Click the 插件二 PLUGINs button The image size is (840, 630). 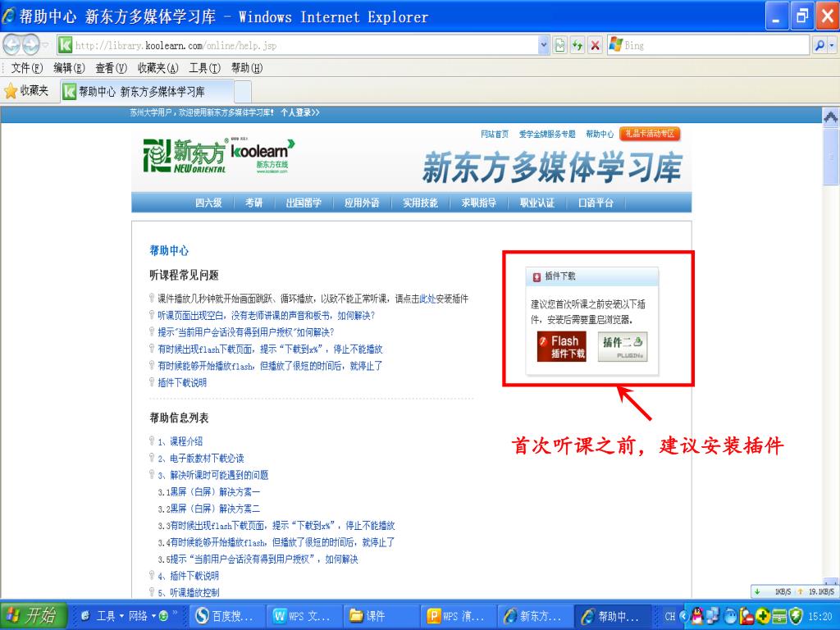click(623, 346)
